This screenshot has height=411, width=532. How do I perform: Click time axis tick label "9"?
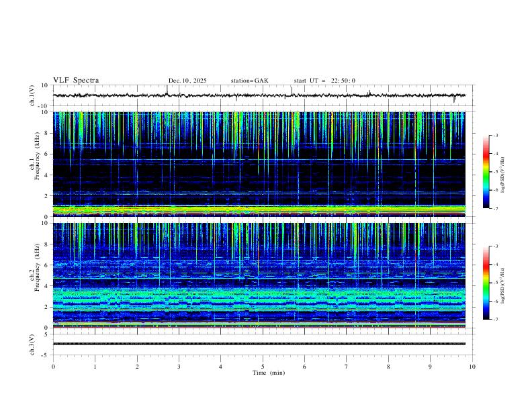point(430,367)
